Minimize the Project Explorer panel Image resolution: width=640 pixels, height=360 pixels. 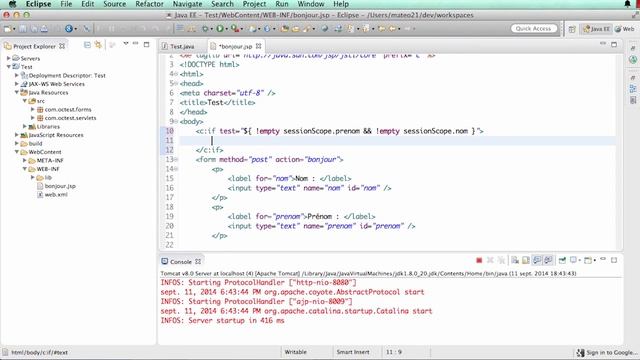(x=136, y=44)
